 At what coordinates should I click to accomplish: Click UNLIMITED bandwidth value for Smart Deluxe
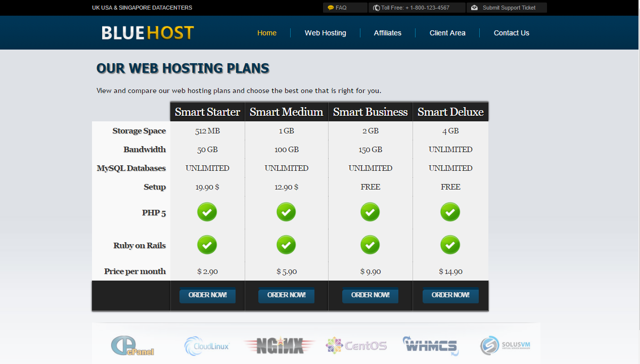point(450,150)
